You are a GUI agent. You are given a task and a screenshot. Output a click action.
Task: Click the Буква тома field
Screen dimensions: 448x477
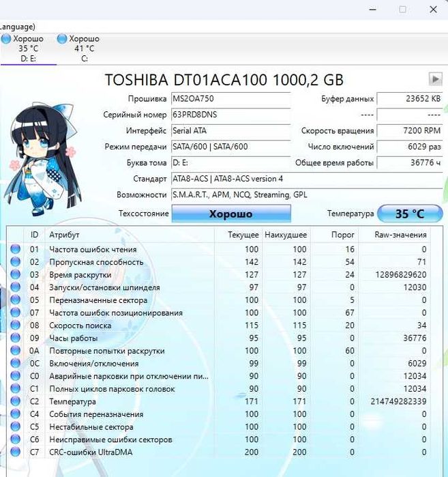pos(231,162)
